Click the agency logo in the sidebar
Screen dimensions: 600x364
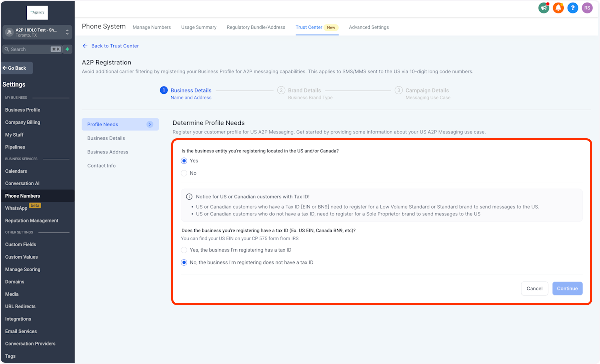tap(37, 13)
